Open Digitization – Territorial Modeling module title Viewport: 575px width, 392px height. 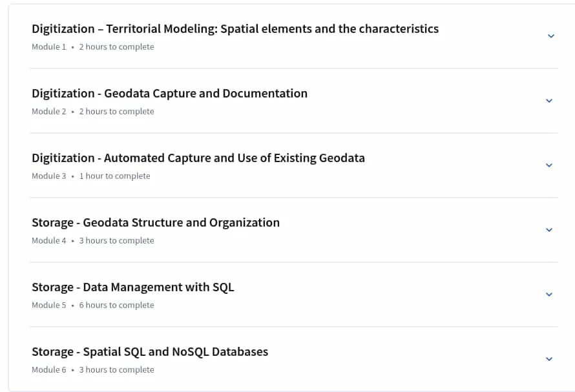coord(235,28)
